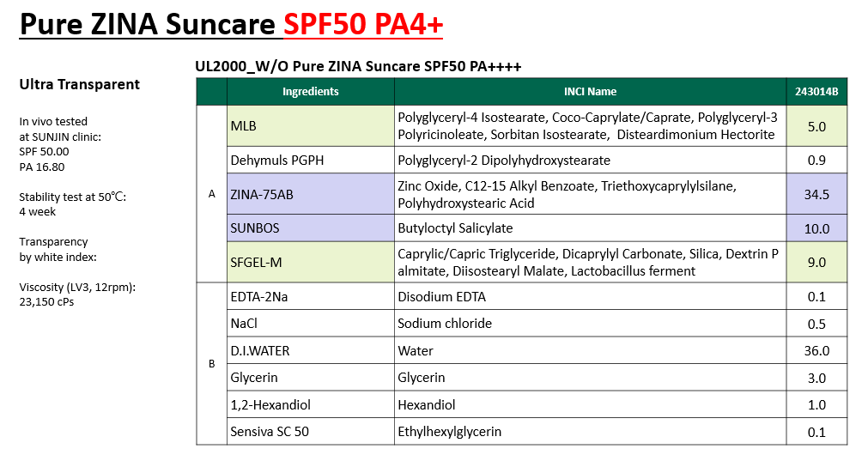Select the phase 'B' group cell

click(x=211, y=363)
